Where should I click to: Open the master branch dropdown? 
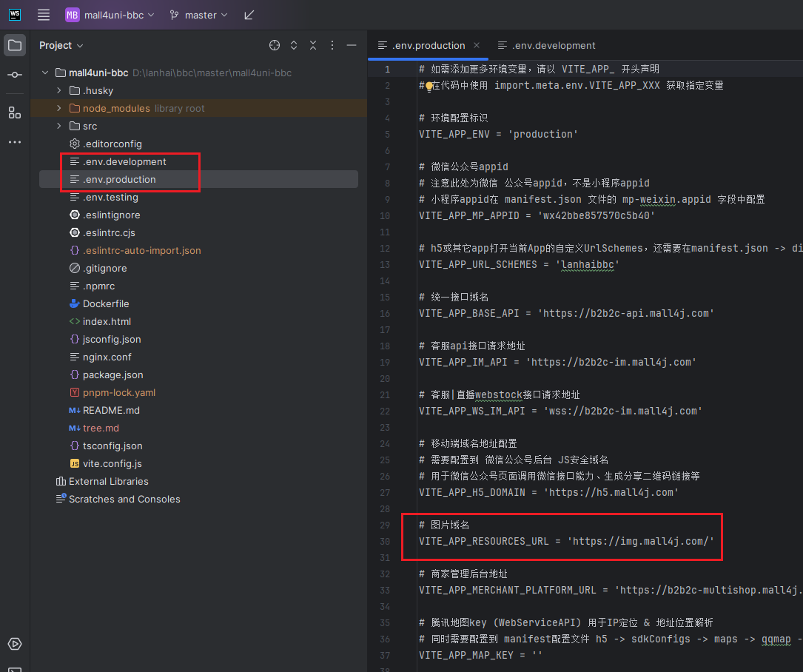199,15
